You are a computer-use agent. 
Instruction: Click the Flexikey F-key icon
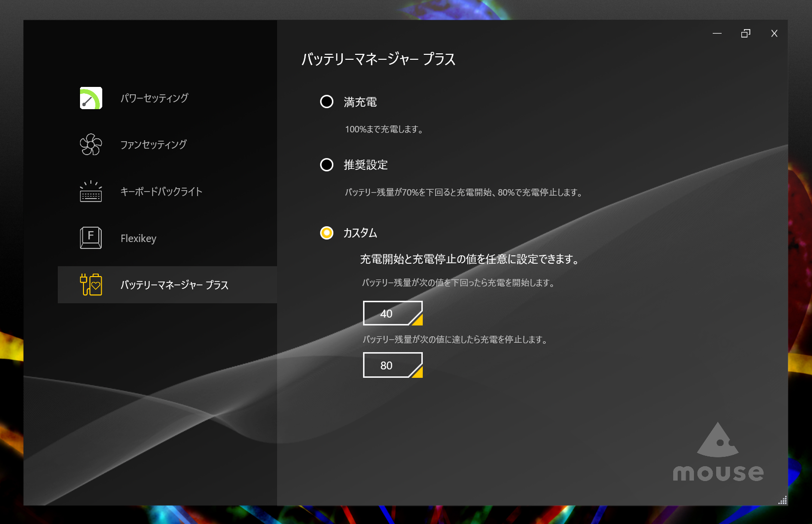pos(91,238)
